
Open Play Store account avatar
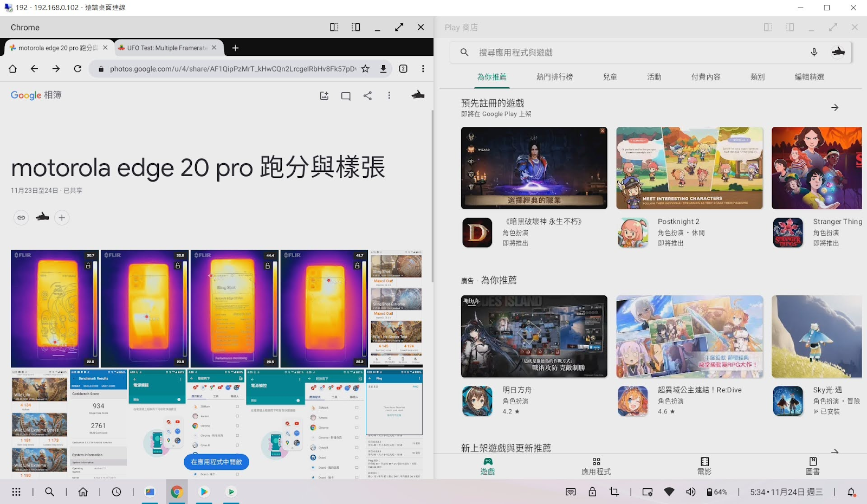tap(838, 52)
